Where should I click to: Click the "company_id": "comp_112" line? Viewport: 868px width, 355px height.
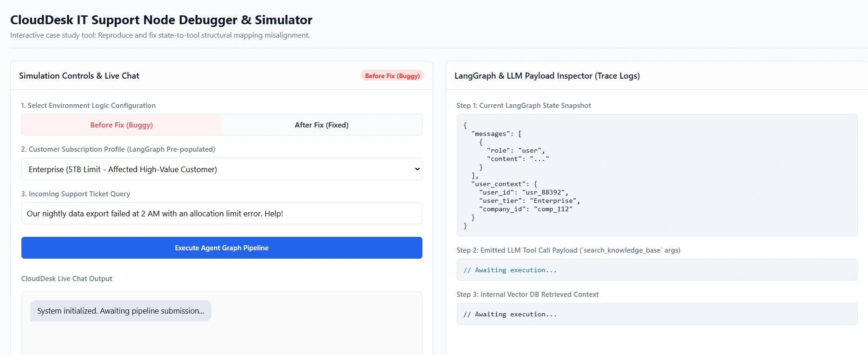[526, 209]
